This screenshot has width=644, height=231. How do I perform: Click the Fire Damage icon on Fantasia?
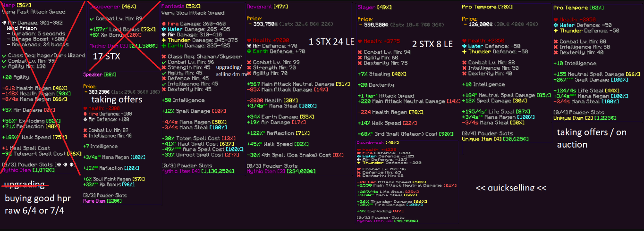pyautogui.click(x=163, y=24)
